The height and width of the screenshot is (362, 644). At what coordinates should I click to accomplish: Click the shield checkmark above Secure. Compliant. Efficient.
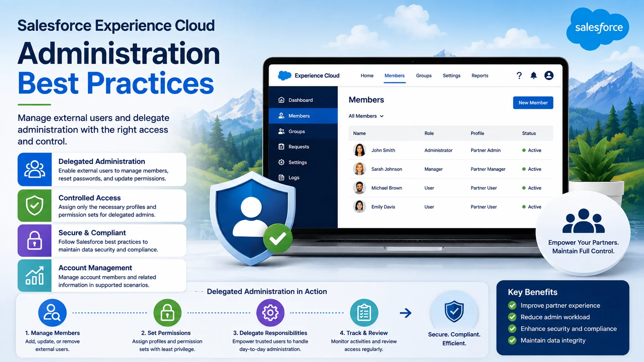pos(454,311)
